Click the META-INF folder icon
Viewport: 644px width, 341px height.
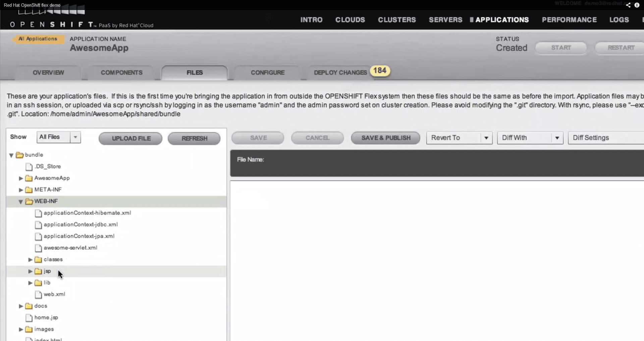click(x=29, y=190)
